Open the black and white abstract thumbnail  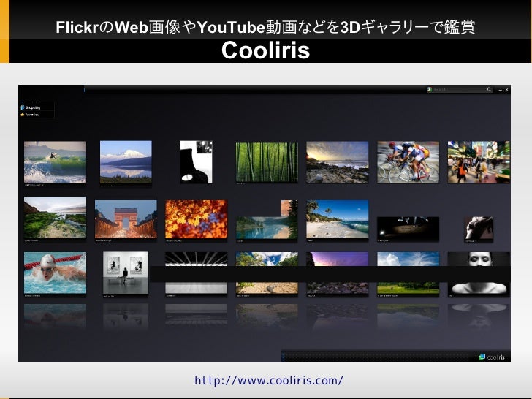coord(197,162)
